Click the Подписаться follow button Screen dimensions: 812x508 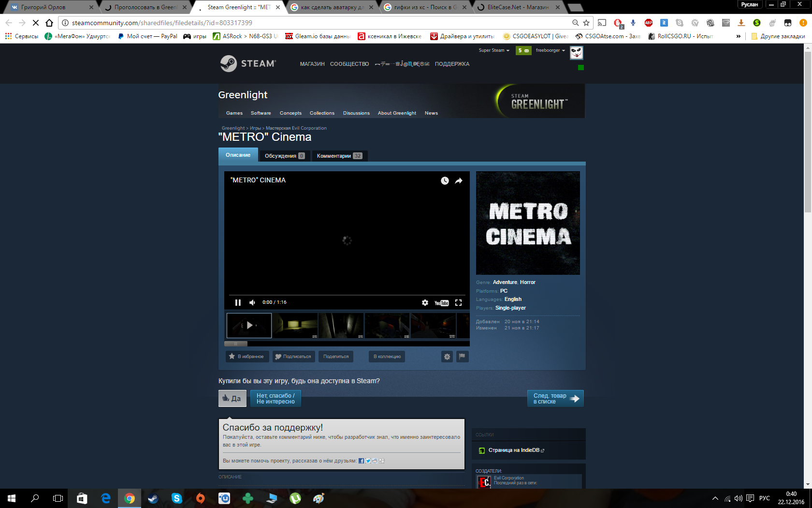(294, 357)
